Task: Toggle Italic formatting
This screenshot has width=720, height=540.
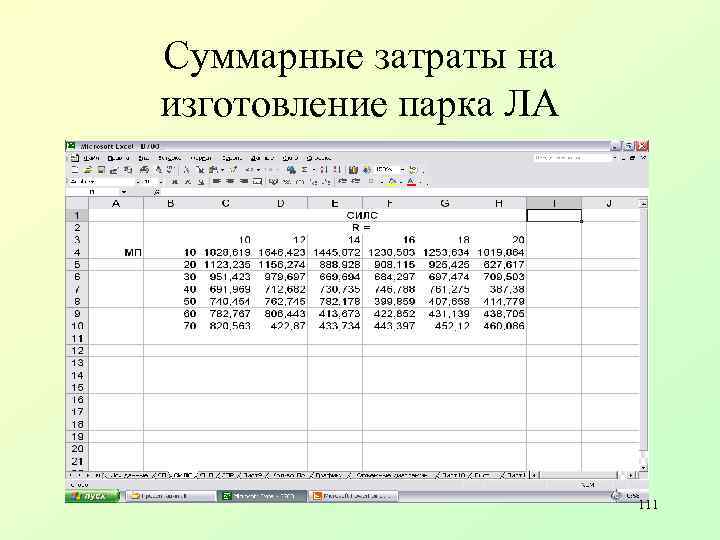Action: click(x=187, y=181)
